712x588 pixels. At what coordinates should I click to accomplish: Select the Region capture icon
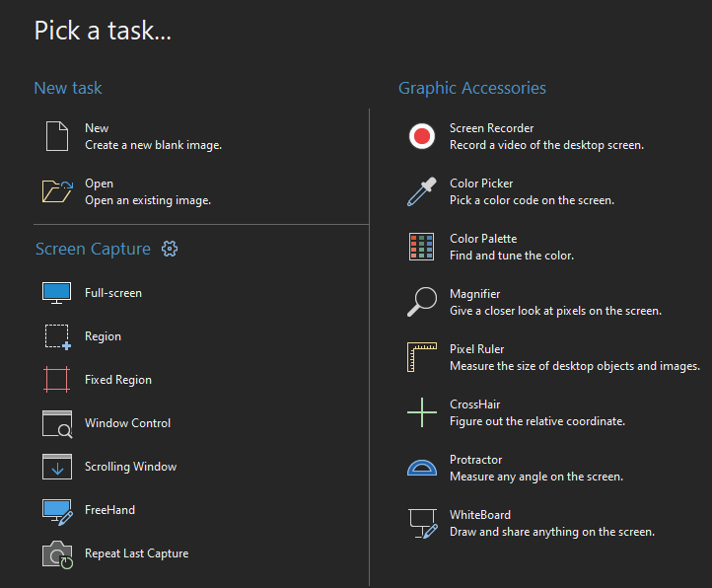coord(57,336)
